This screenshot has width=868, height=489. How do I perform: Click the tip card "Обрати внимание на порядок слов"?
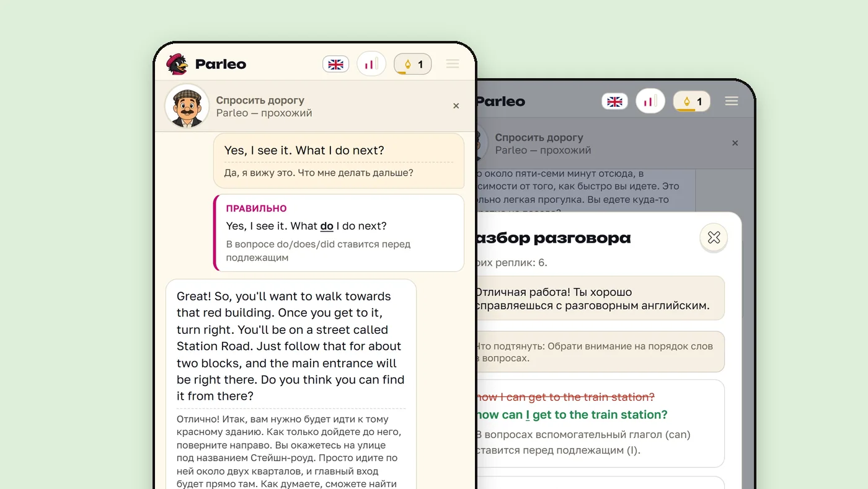600,352
